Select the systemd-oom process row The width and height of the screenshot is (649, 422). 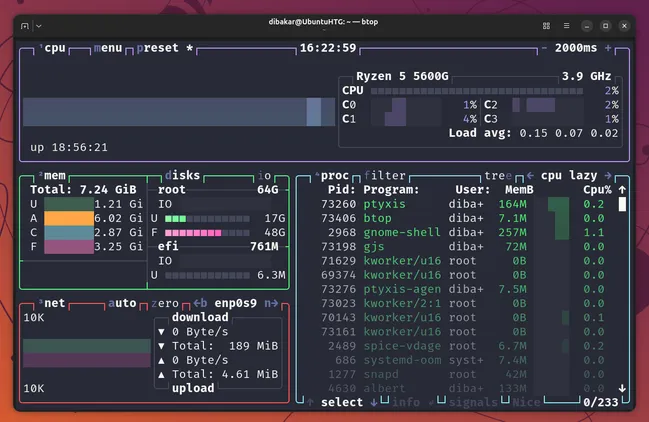(x=463, y=360)
